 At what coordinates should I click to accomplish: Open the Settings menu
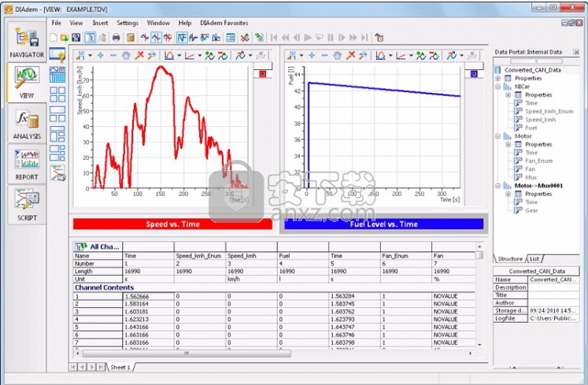(x=128, y=23)
